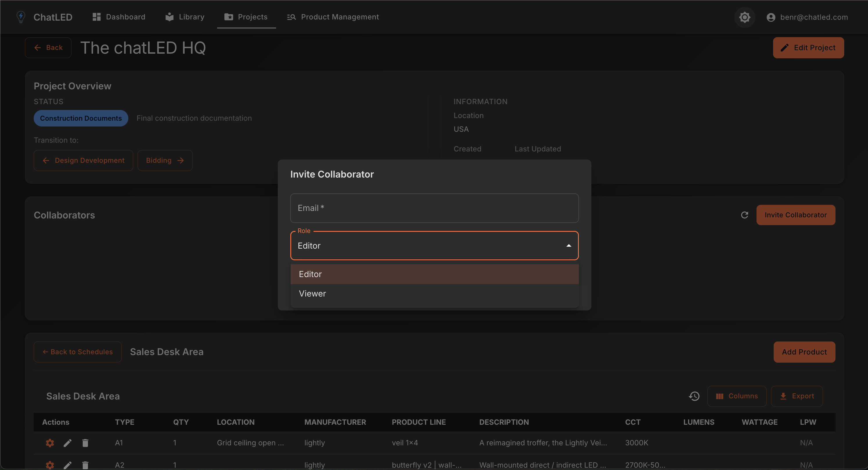
Task: Click the 'veil 1×4' product line cell
Action: pyautogui.click(x=405, y=443)
